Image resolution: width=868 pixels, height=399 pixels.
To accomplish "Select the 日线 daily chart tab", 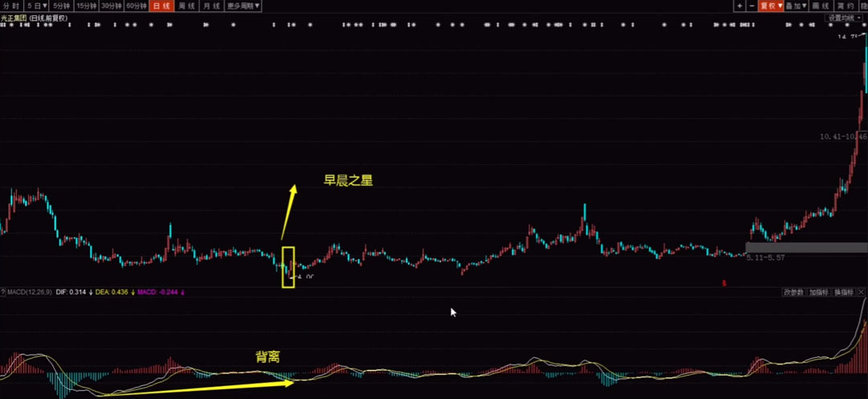I will [x=161, y=6].
